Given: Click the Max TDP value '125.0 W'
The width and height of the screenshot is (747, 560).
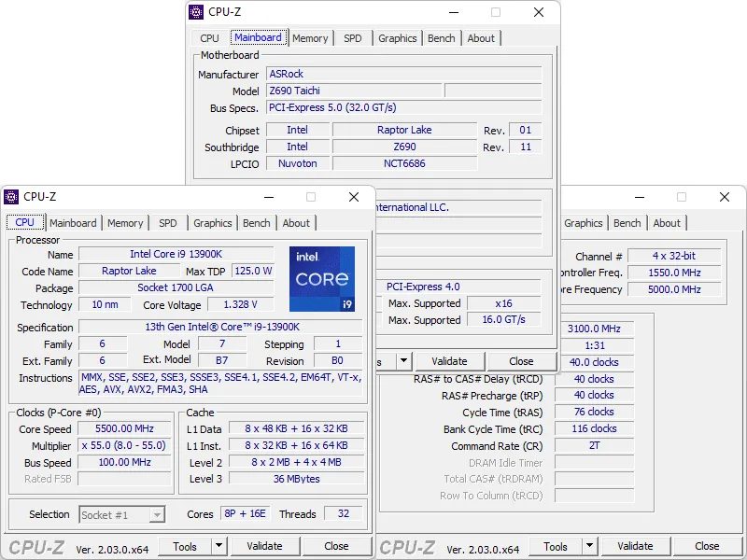Looking at the screenshot, I should pyautogui.click(x=253, y=271).
